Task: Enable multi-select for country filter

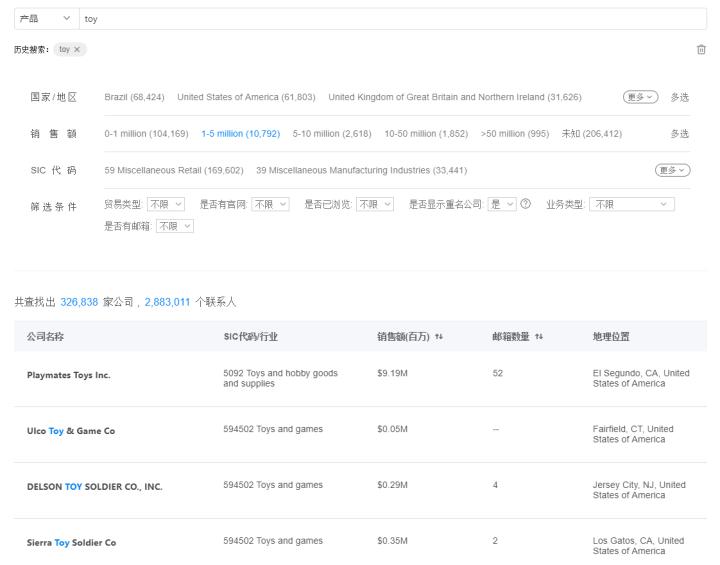Action: point(679,97)
